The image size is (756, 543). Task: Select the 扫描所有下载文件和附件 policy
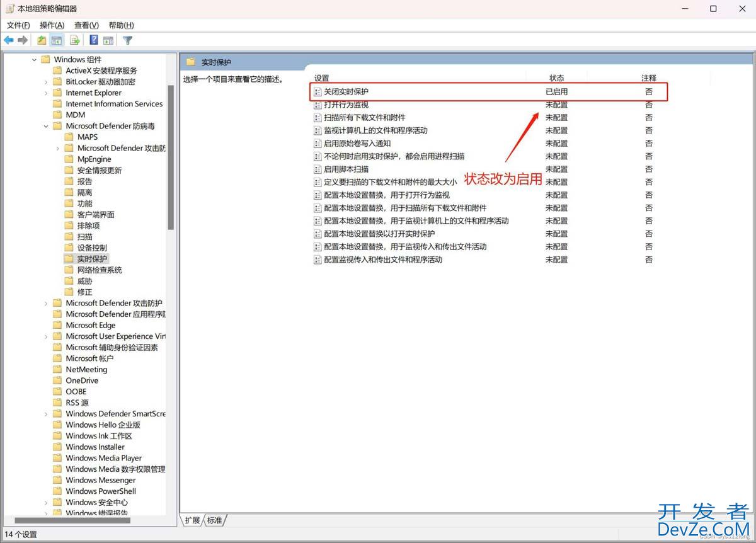(x=365, y=118)
